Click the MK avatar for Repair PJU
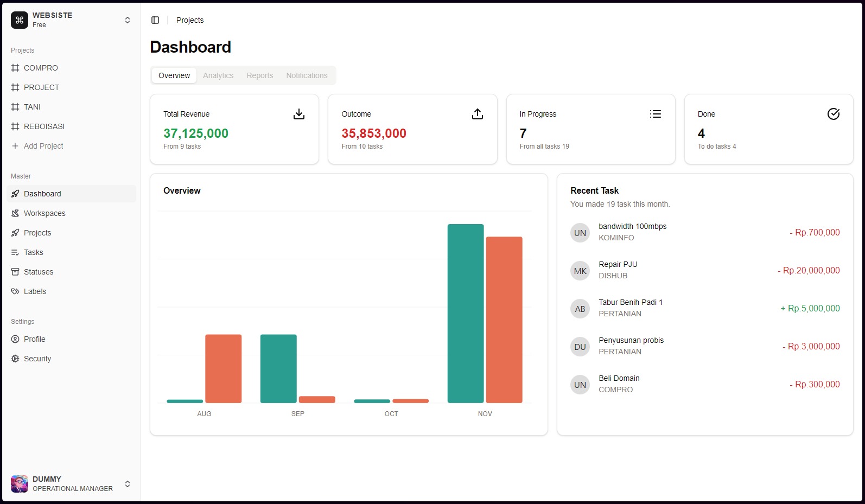 [x=580, y=271]
